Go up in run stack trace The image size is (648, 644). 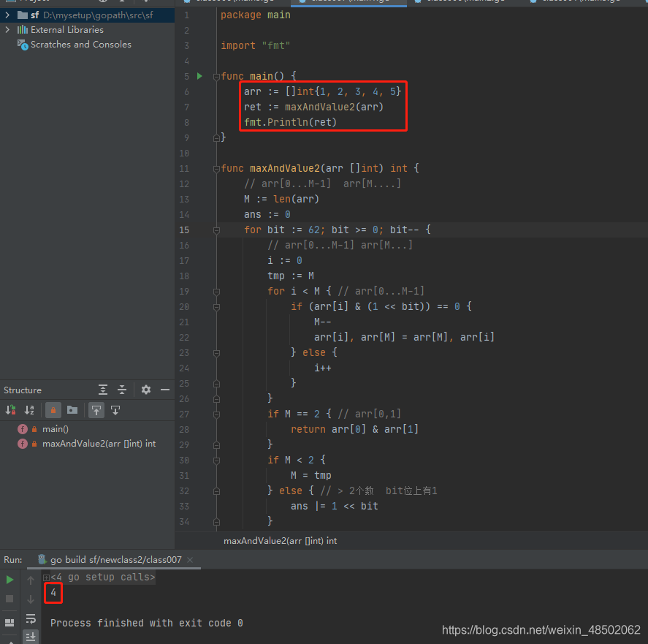tap(31, 580)
